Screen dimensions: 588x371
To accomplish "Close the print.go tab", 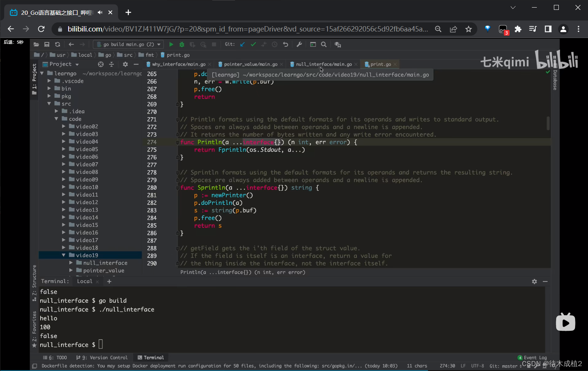I will click(x=395, y=64).
